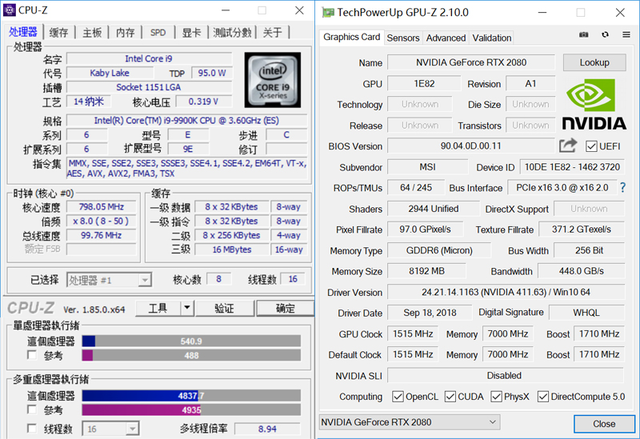Image resolution: width=640 pixels, height=439 pixels.
Task: Switch to the Sensors tab
Action: (x=403, y=38)
